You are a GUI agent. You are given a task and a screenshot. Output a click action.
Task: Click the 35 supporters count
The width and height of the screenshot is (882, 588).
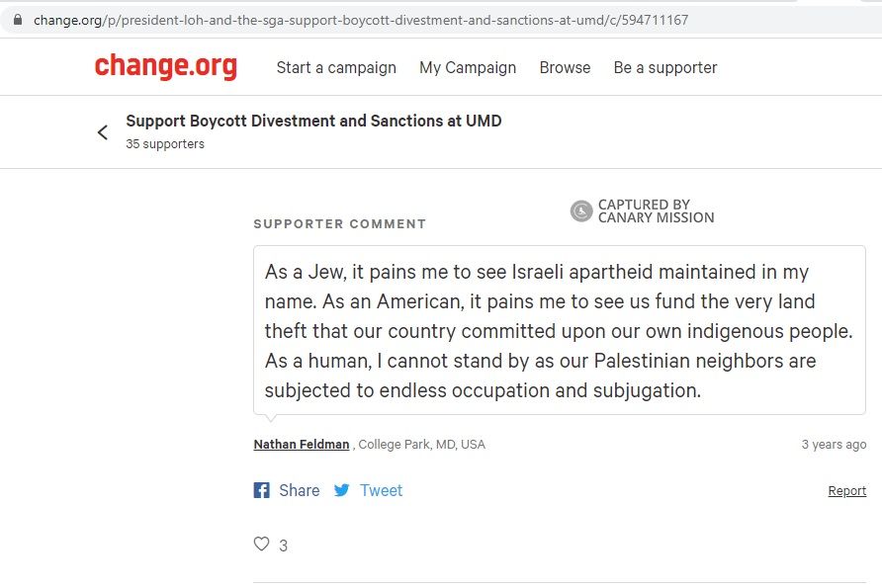tap(165, 144)
